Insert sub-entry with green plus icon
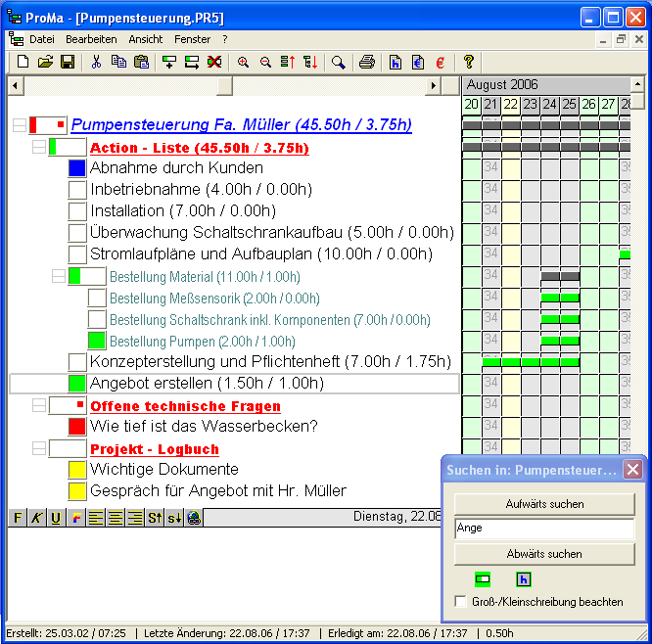Viewport: 652px width, 644px height. (x=169, y=62)
